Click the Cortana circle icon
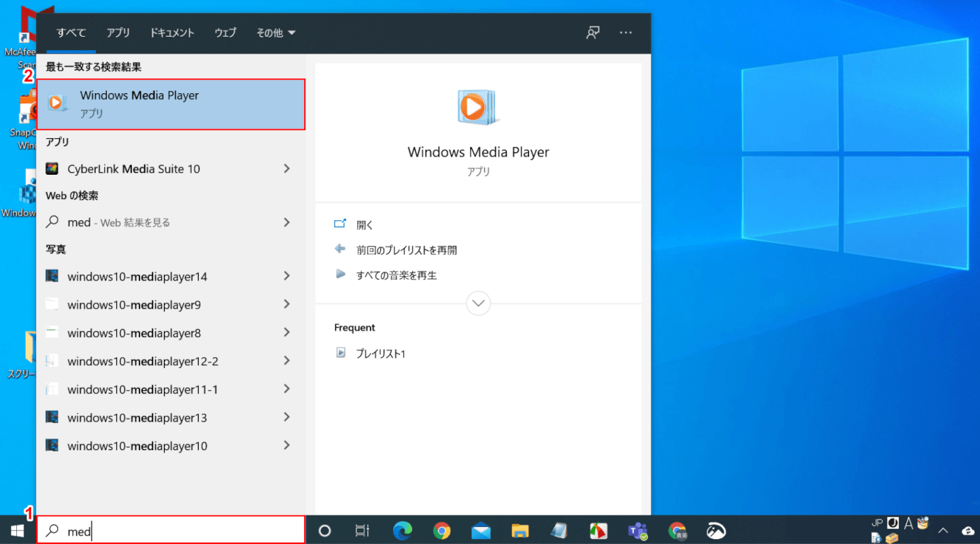Screen dimensions: 980x544 click(x=324, y=531)
